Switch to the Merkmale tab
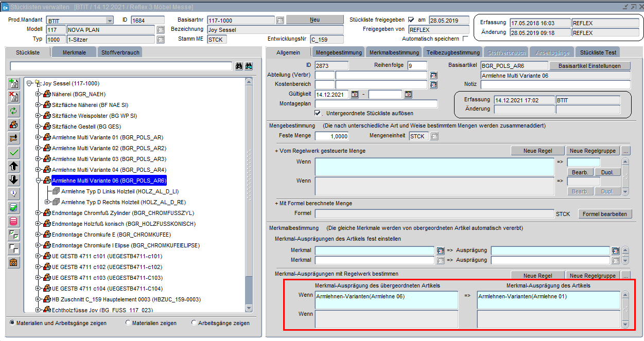 tap(74, 52)
